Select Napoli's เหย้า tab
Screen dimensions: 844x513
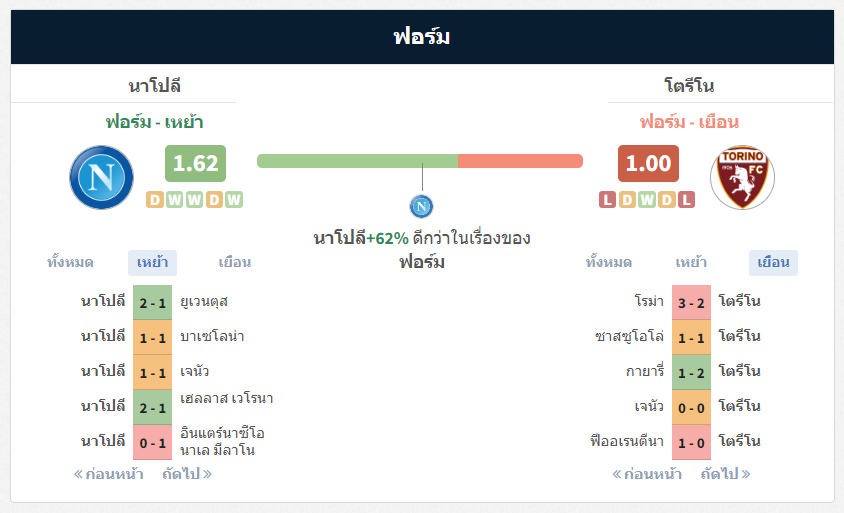pyautogui.click(x=152, y=263)
